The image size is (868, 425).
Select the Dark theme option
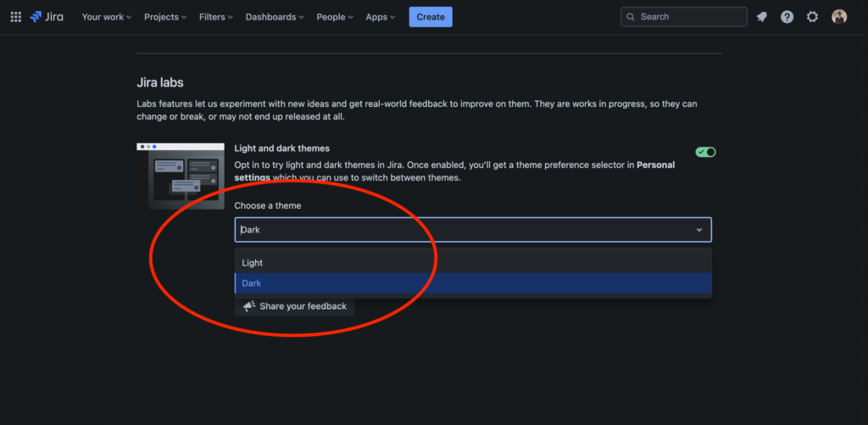tap(473, 283)
